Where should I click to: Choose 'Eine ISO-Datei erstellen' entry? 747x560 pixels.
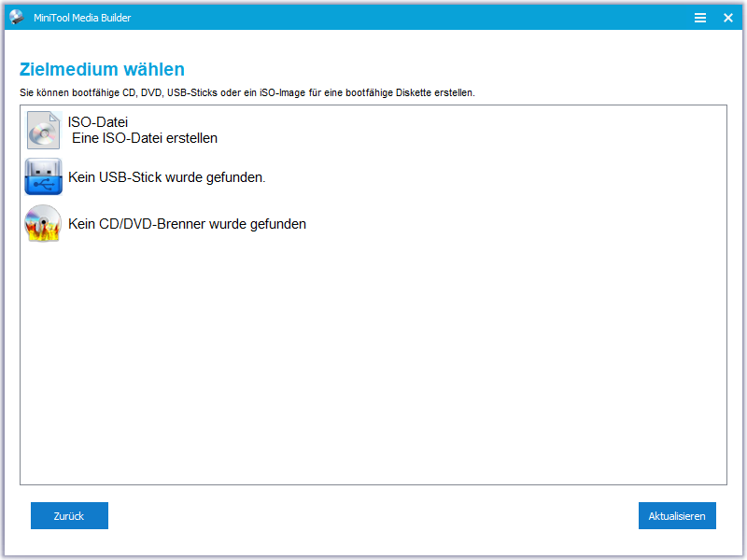145,138
